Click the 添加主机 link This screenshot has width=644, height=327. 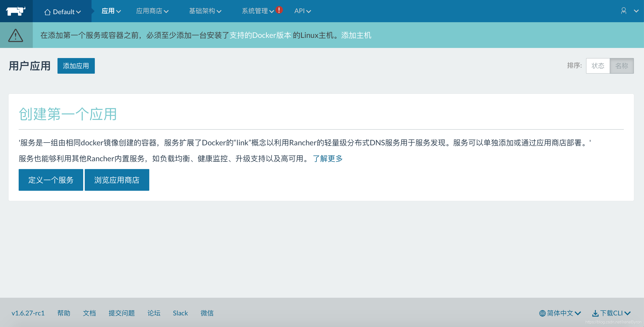click(356, 35)
